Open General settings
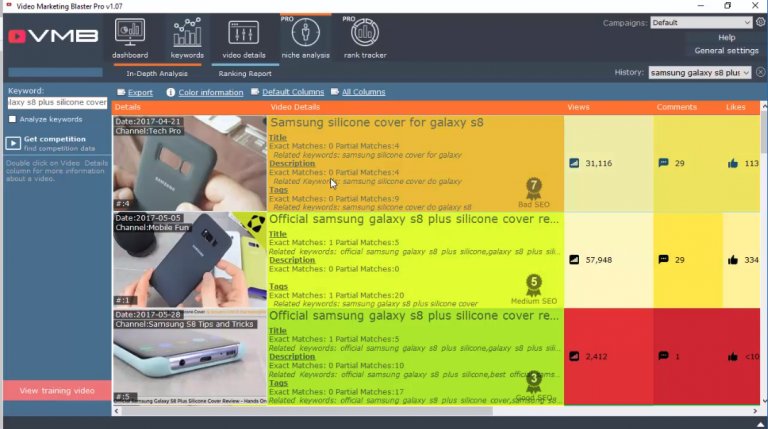Viewport: 768px width, 429px height. (726, 50)
